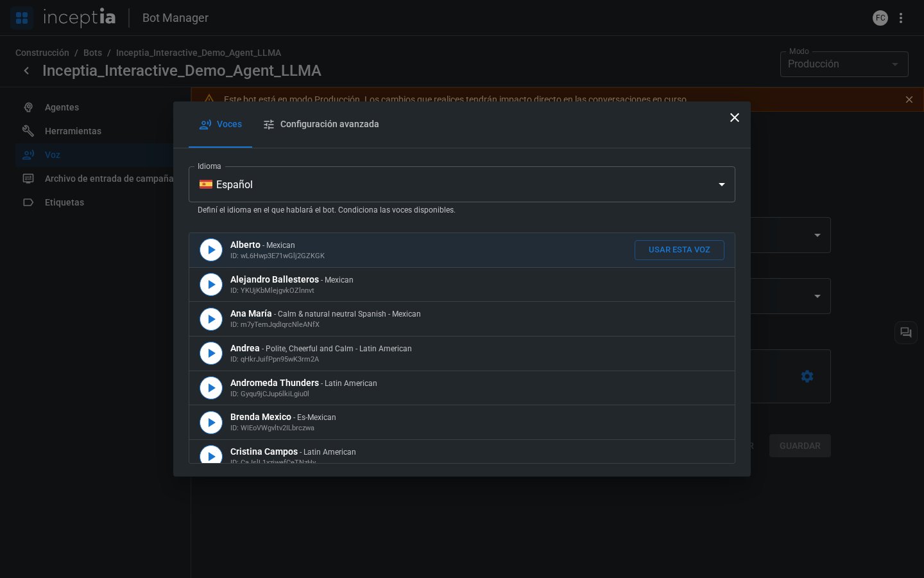Image resolution: width=924 pixels, height=578 pixels.
Task: Click Inceptia_Interactive_Demo_Agent_LLMA breadcrumb
Action: click(x=198, y=53)
